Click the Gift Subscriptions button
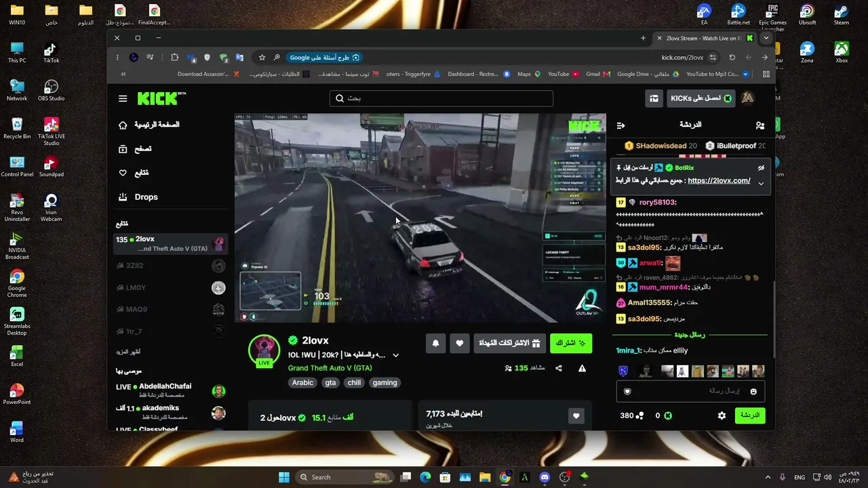Image resolution: width=868 pixels, height=488 pixels. tap(509, 344)
